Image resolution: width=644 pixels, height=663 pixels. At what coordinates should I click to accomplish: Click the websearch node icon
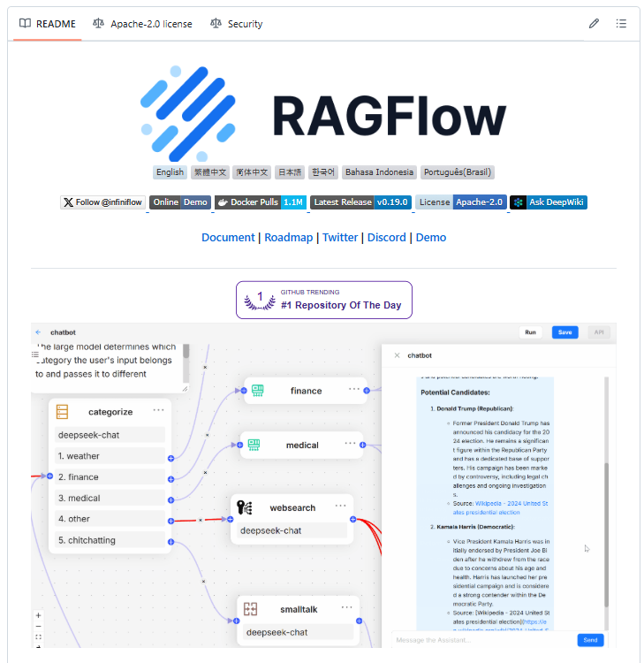(x=245, y=507)
